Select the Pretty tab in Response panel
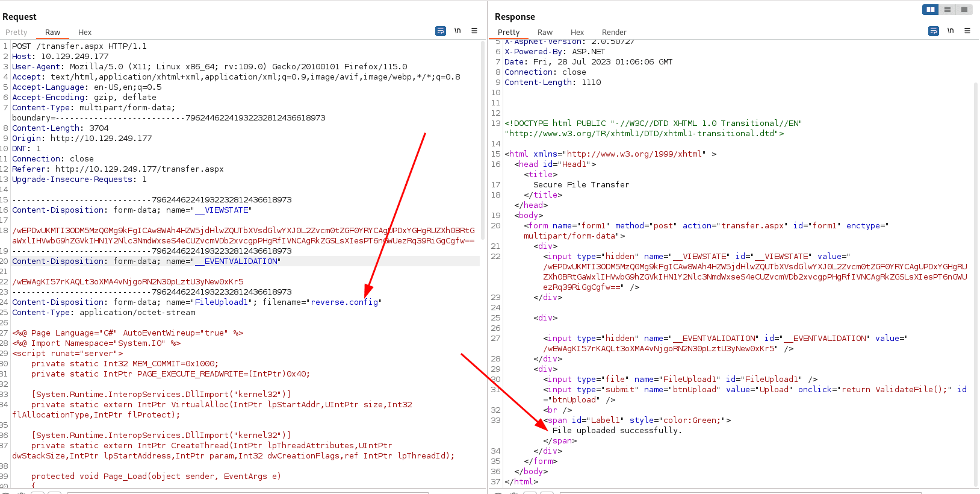 pos(509,33)
